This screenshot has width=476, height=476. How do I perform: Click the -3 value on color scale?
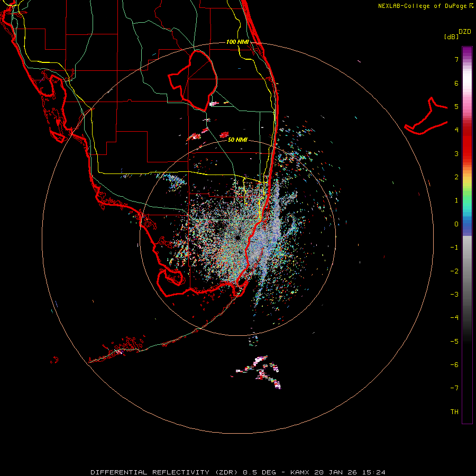[454, 295]
